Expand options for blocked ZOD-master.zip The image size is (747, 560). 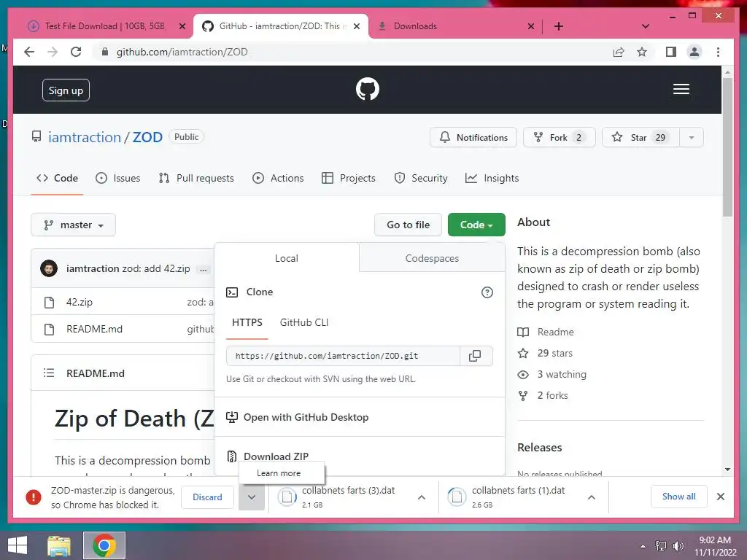(252, 497)
